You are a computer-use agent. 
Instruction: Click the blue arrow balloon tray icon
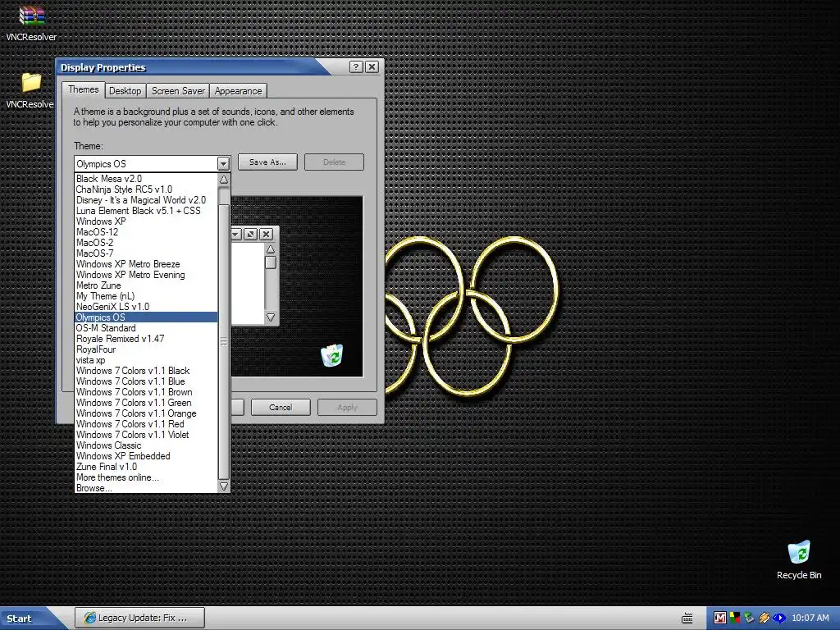[x=778, y=619]
